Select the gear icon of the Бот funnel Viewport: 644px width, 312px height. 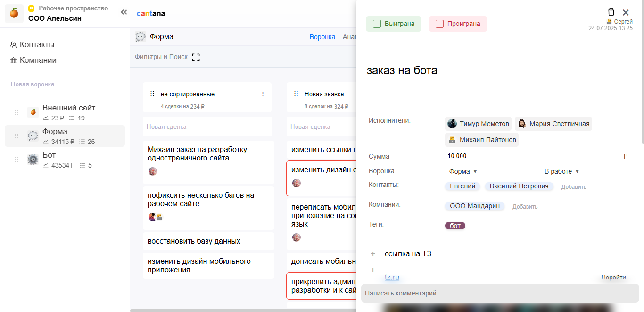(x=33, y=159)
